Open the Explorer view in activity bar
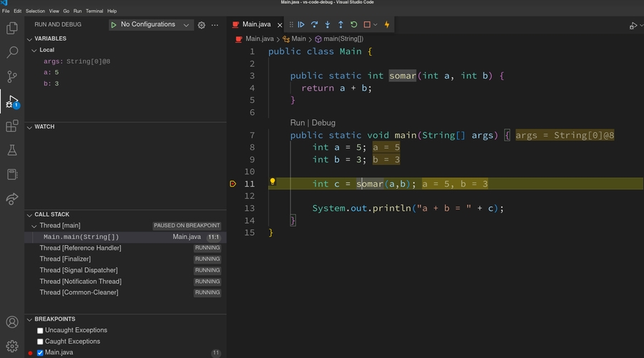This screenshot has height=358, width=644. pyautogui.click(x=12, y=29)
